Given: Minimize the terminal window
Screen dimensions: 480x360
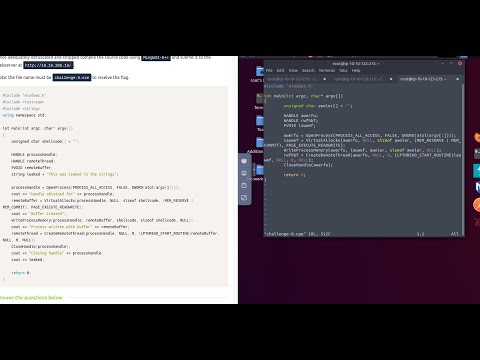Looking at the screenshot, I should [x=443, y=63].
